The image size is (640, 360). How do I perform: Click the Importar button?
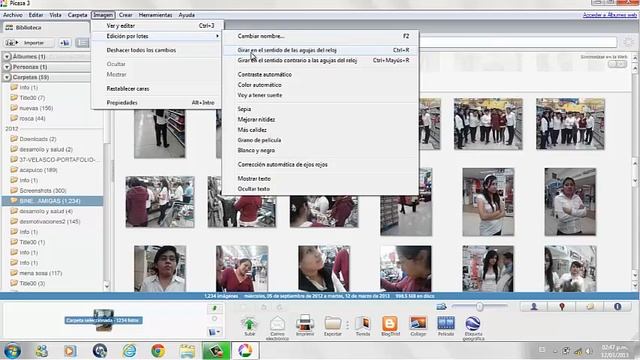(29, 43)
